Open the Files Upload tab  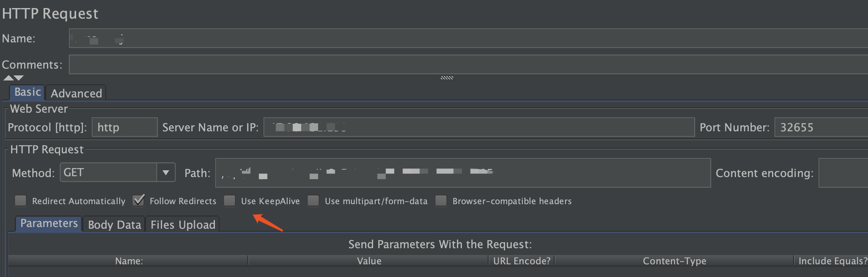(182, 224)
